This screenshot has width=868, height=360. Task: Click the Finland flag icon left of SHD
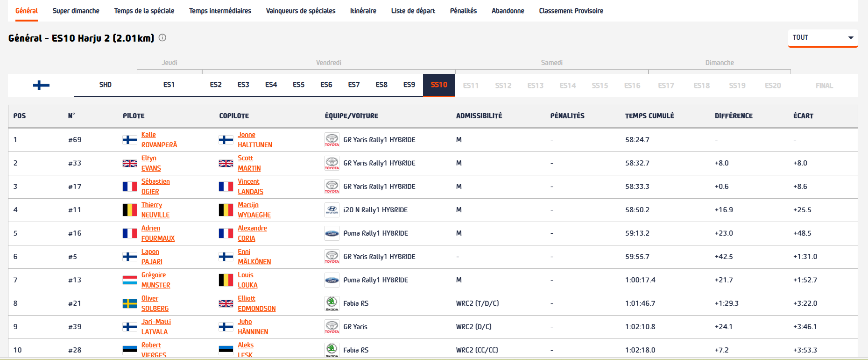41,85
